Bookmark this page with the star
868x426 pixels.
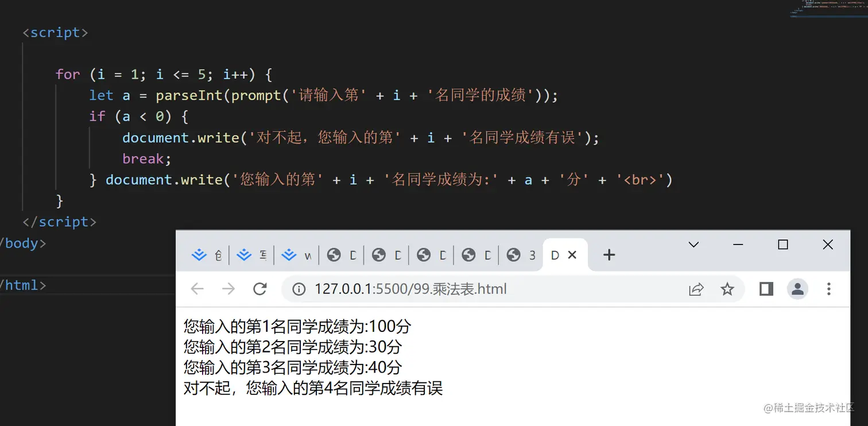(x=727, y=289)
